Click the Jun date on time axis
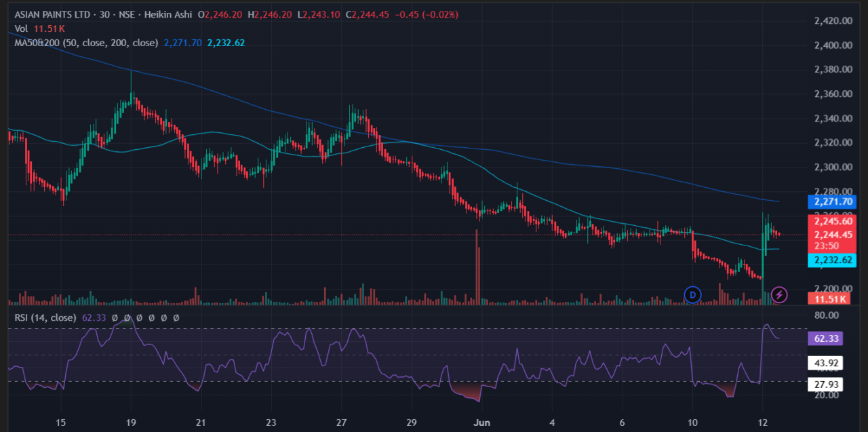The width and height of the screenshot is (868, 432). click(481, 423)
